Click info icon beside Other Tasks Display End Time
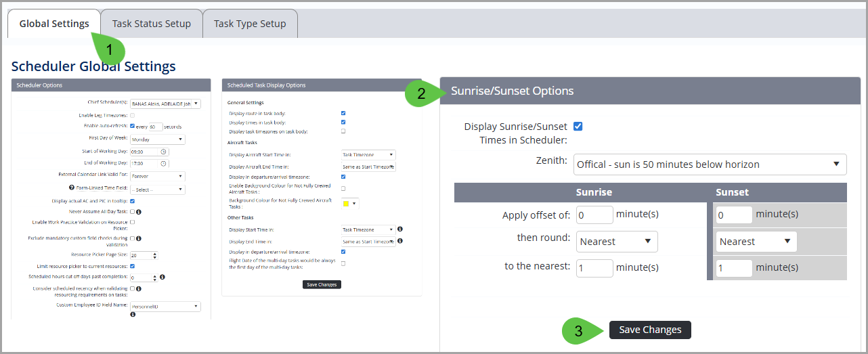This screenshot has height=354, width=868. pos(400,241)
